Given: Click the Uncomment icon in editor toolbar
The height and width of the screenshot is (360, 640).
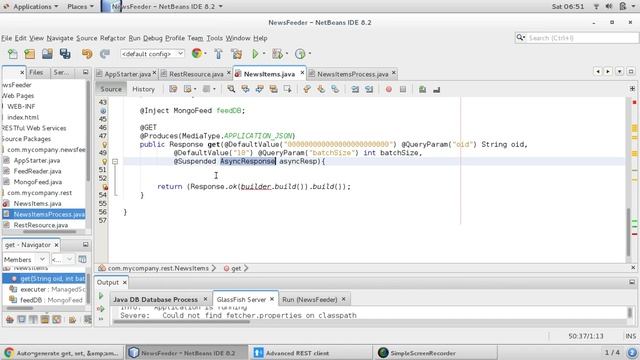Looking at the screenshot, I should click(x=436, y=89).
